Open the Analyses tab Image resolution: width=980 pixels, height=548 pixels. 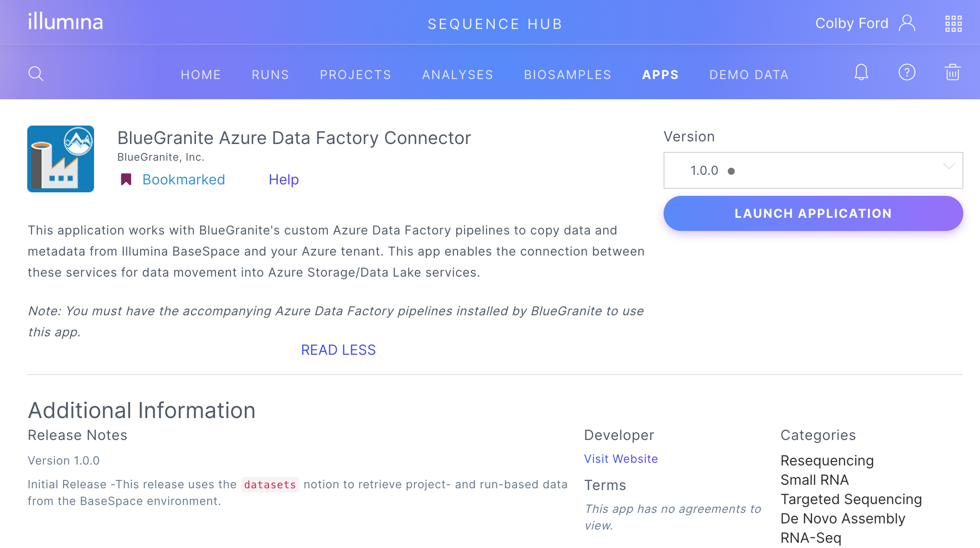[x=457, y=75]
